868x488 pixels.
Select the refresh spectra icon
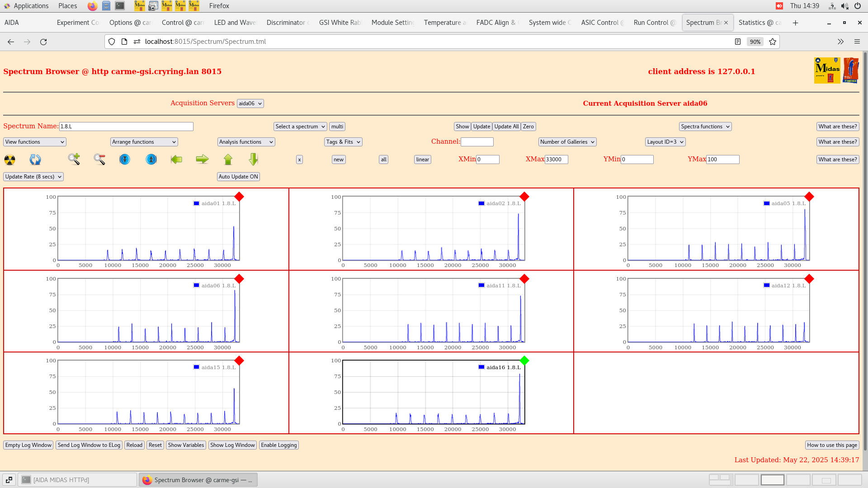pos(35,160)
